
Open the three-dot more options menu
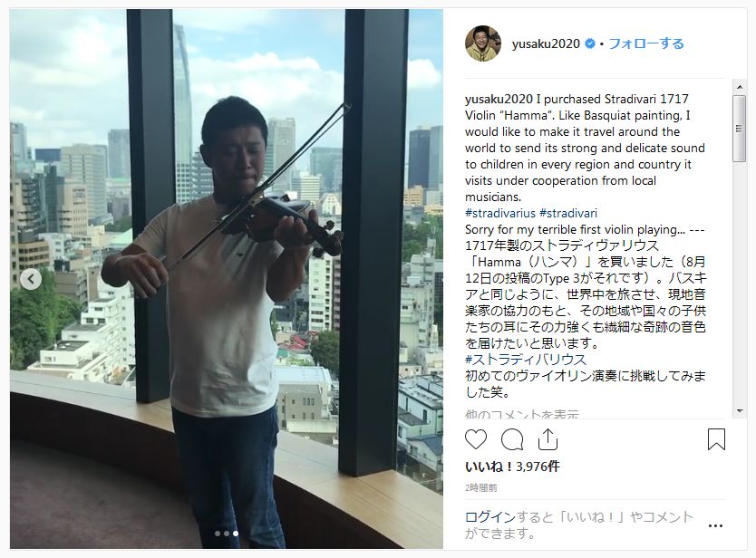pyautogui.click(x=715, y=525)
